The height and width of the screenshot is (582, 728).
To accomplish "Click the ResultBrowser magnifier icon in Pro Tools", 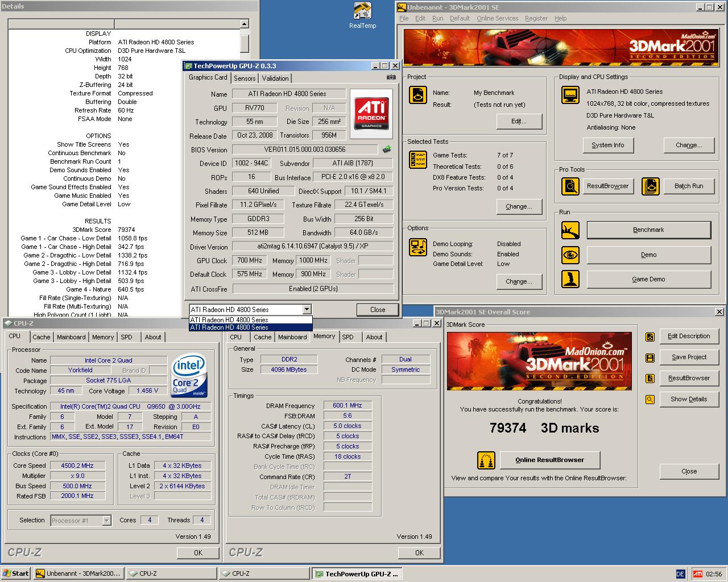I will 570,186.
